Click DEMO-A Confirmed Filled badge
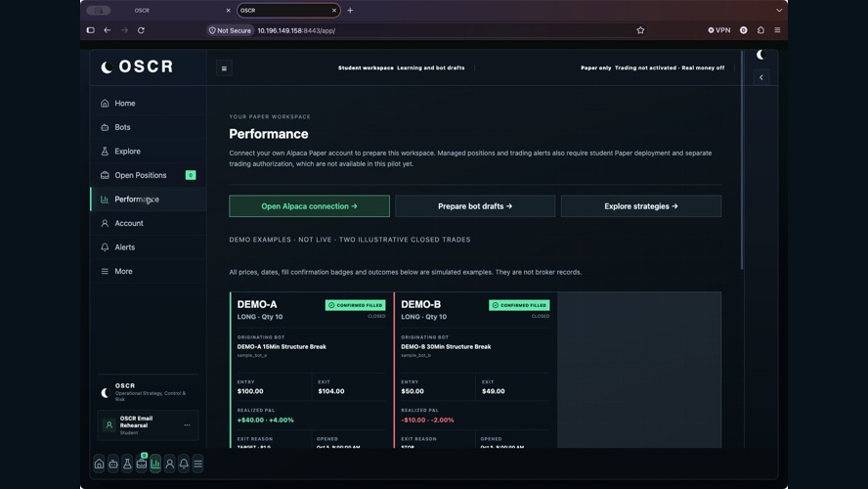This screenshot has height=489, width=868. point(356,305)
